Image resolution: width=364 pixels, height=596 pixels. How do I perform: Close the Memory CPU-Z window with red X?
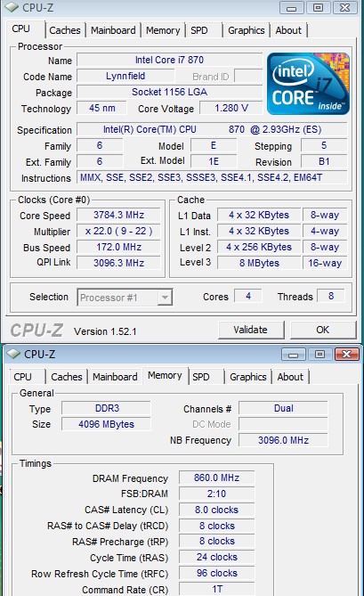[x=346, y=355]
